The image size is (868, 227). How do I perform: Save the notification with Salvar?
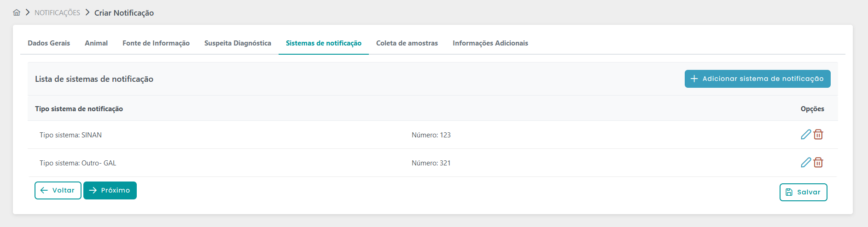pyautogui.click(x=803, y=192)
